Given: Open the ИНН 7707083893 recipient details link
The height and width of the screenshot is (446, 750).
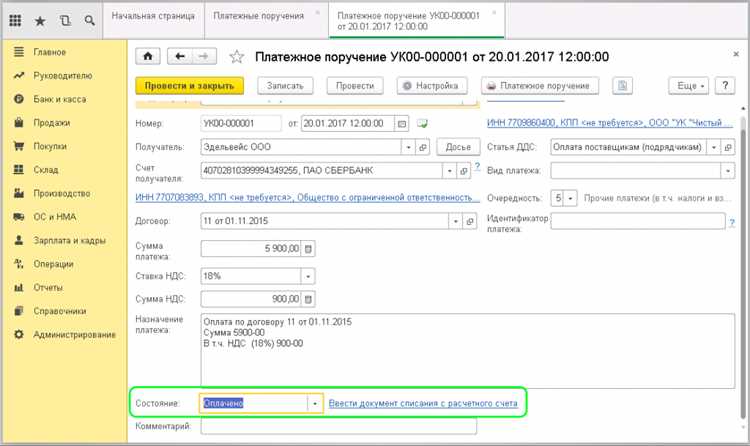Looking at the screenshot, I should click(308, 197).
